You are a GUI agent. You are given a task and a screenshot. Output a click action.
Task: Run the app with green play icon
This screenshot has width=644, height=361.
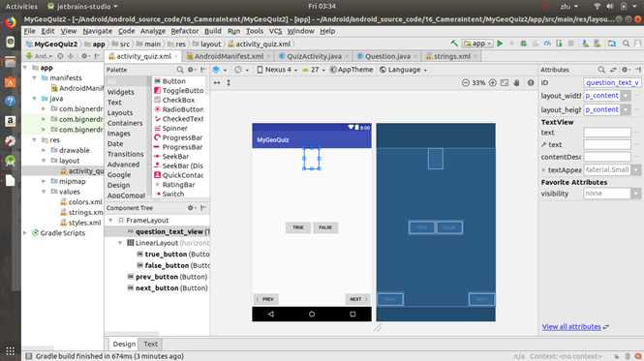pos(500,44)
